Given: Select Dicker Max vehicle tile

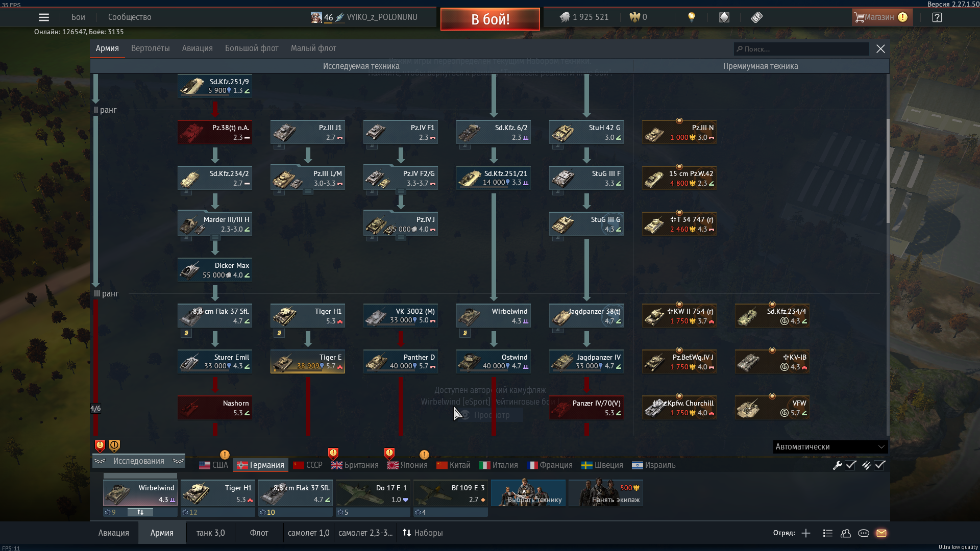Looking at the screenshot, I should coord(215,270).
